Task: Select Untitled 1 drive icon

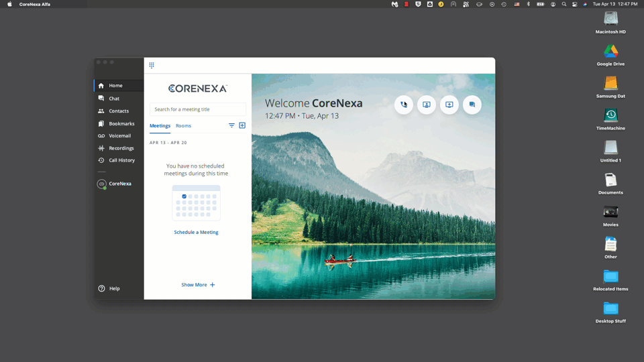Action: (610, 152)
